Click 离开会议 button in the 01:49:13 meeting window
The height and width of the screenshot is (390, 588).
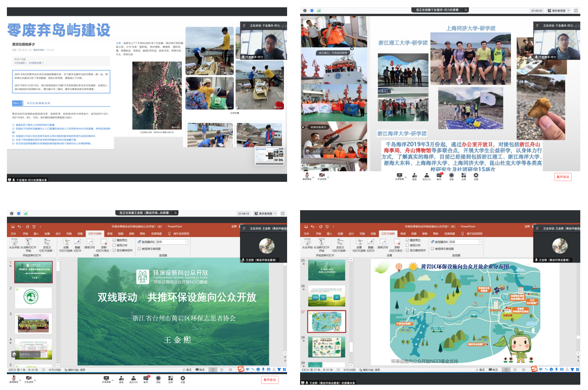[x=270, y=380]
